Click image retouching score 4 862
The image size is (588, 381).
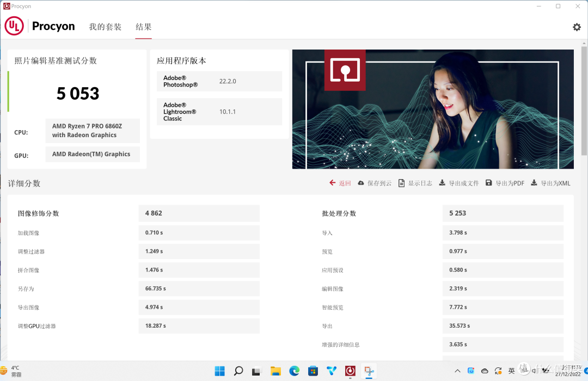coord(199,213)
